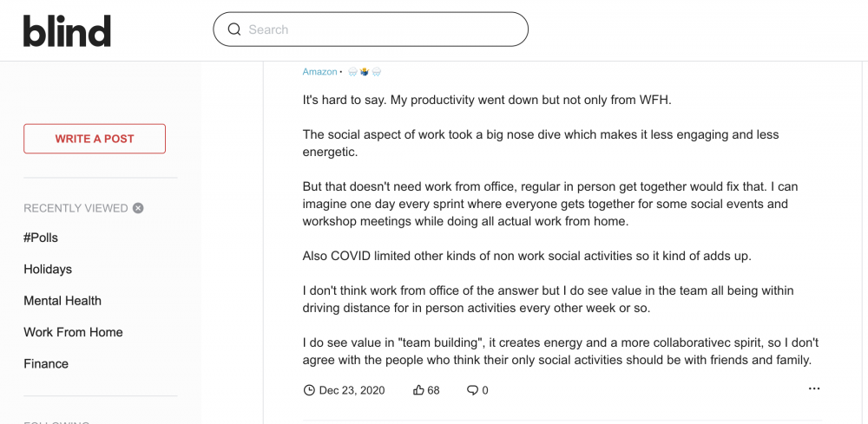Screen dimensions: 868x424
Task: Like the comment via thumbs-up icon
Action: (x=418, y=390)
